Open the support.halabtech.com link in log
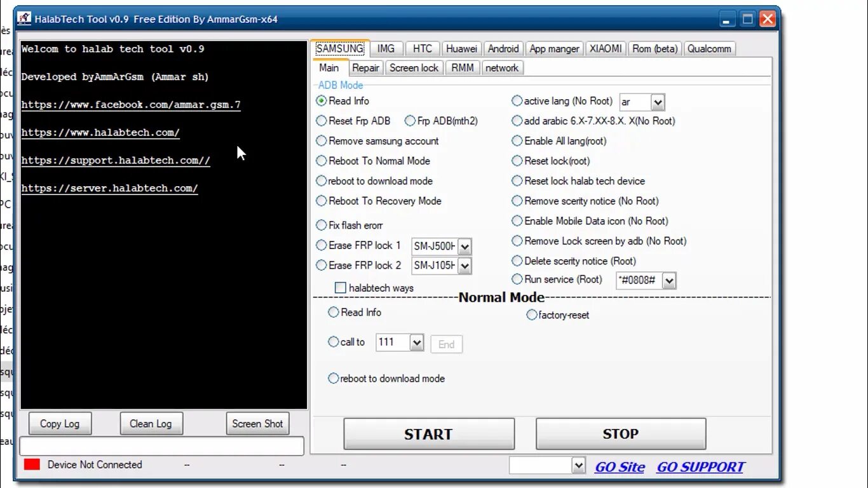The image size is (868, 488). pos(116,161)
